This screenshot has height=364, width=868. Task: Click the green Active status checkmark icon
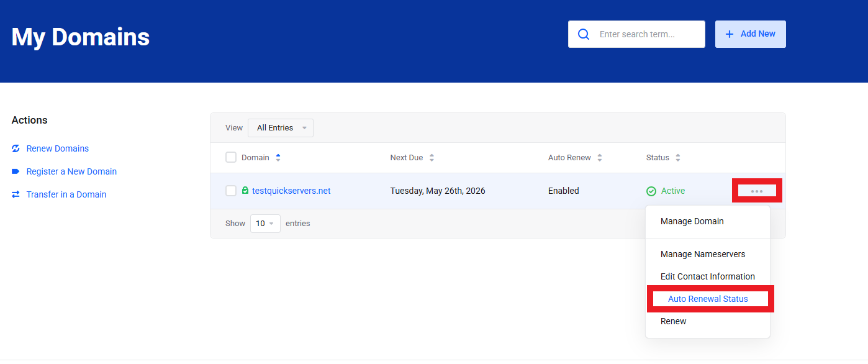651,191
